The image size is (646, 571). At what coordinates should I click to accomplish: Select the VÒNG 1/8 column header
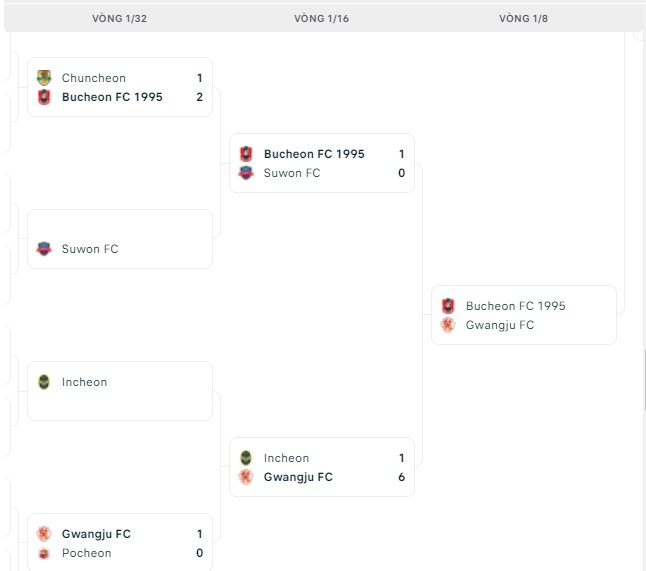pos(524,19)
